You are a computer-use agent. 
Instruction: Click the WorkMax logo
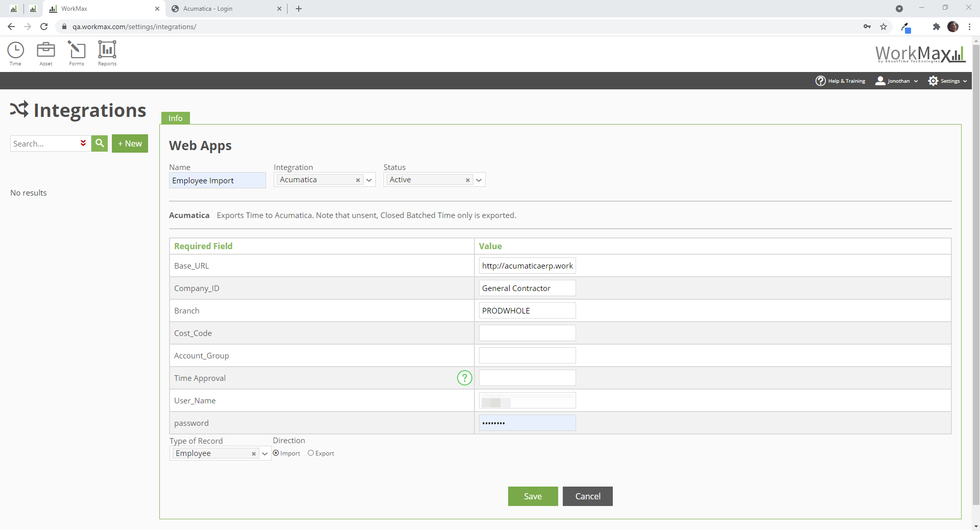[x=920, y=54]
